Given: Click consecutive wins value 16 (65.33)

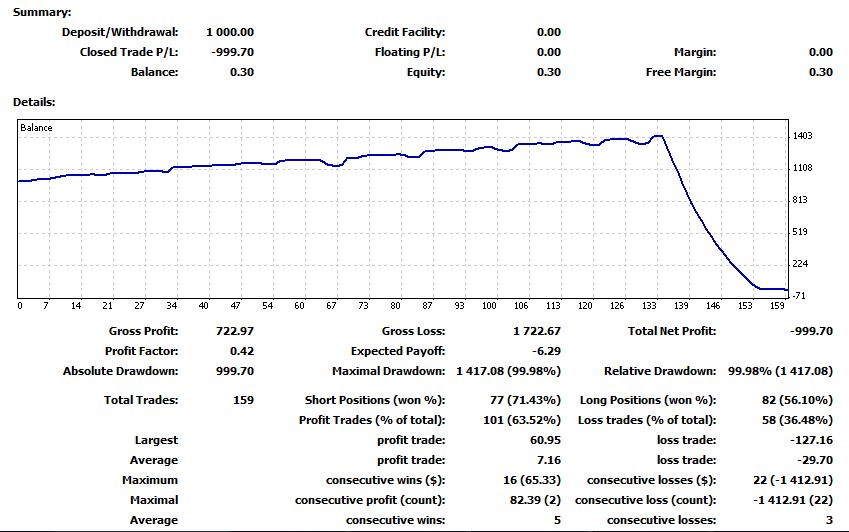Looking at the screenshot, I should (x=532, y=480).
